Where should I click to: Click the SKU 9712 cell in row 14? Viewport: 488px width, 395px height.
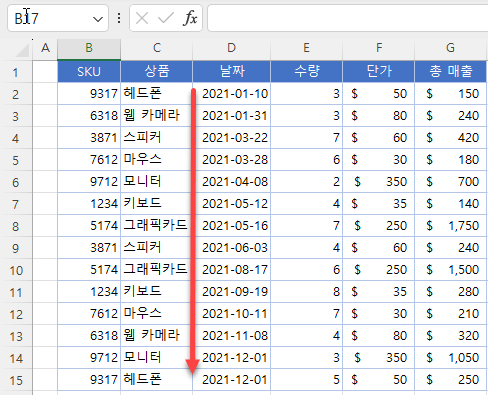click(x=89, y=358)
